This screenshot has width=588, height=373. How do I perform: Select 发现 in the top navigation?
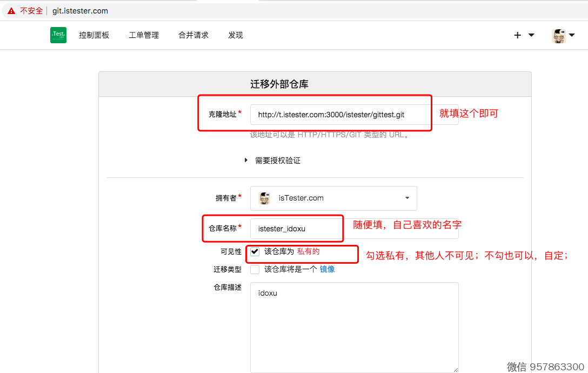[236, 35]
